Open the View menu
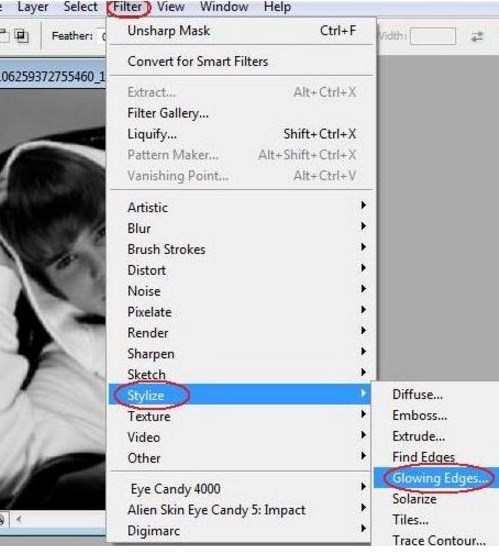 pos(171,7)
